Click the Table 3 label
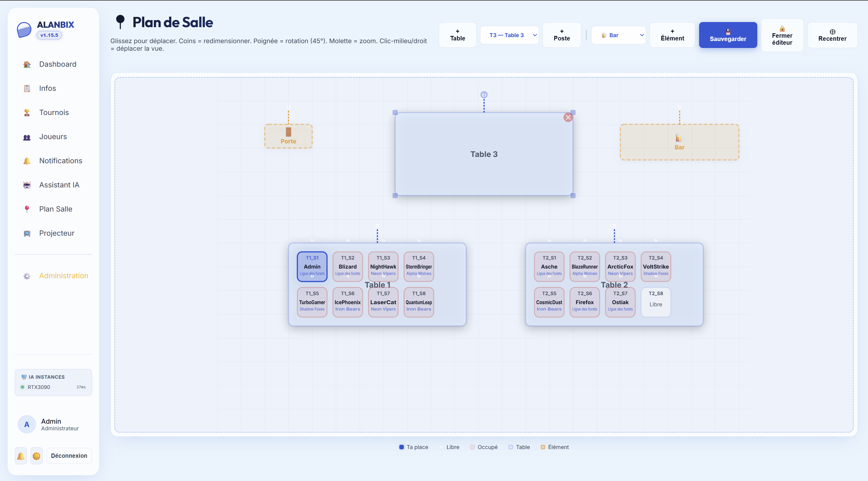This screenshot has height=481, width=868. (484, 154)
